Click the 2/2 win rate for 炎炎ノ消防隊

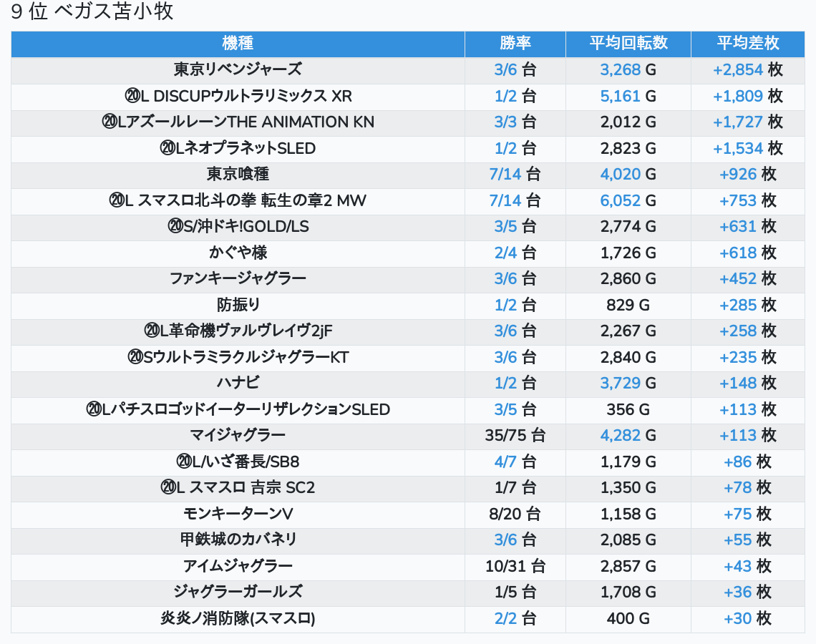click(x=505, y=619)
